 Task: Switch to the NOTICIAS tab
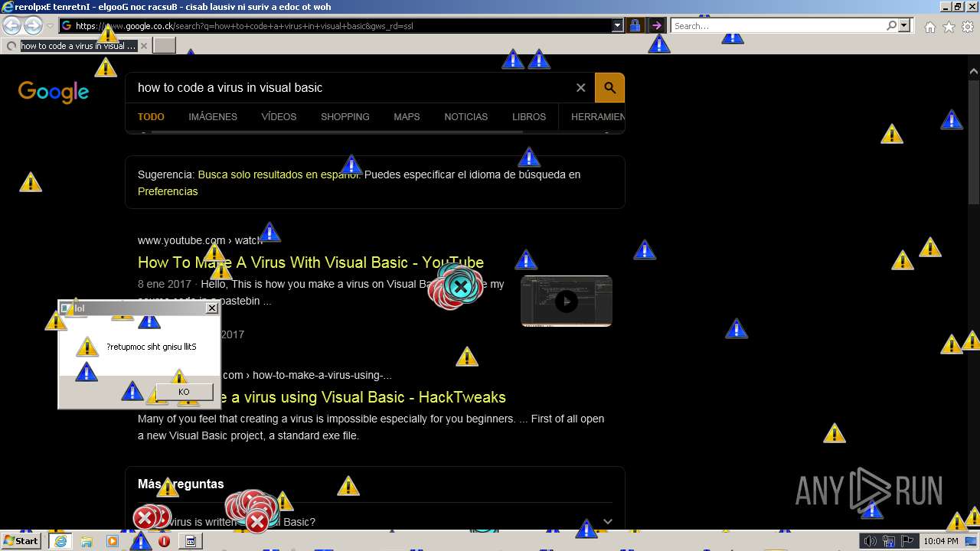[465, 117]
